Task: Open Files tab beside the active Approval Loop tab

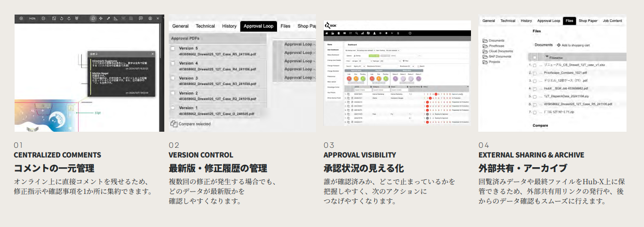Action: click(285, 26)
